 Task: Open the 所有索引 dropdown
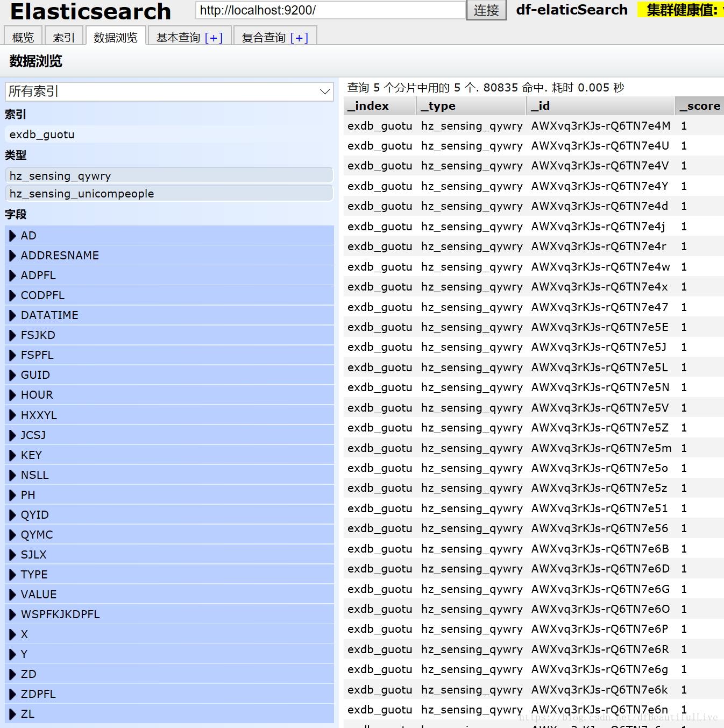click(169, 91)
